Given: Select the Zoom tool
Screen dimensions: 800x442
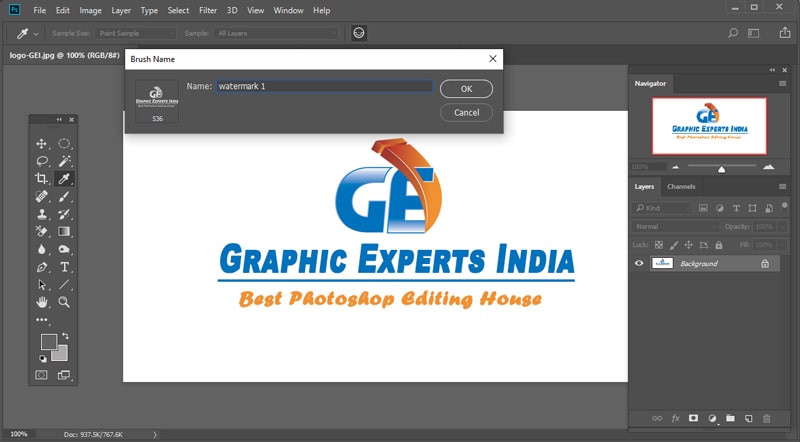Looking at the screenshot, I should pyautogui.click(x=64, y=302).
